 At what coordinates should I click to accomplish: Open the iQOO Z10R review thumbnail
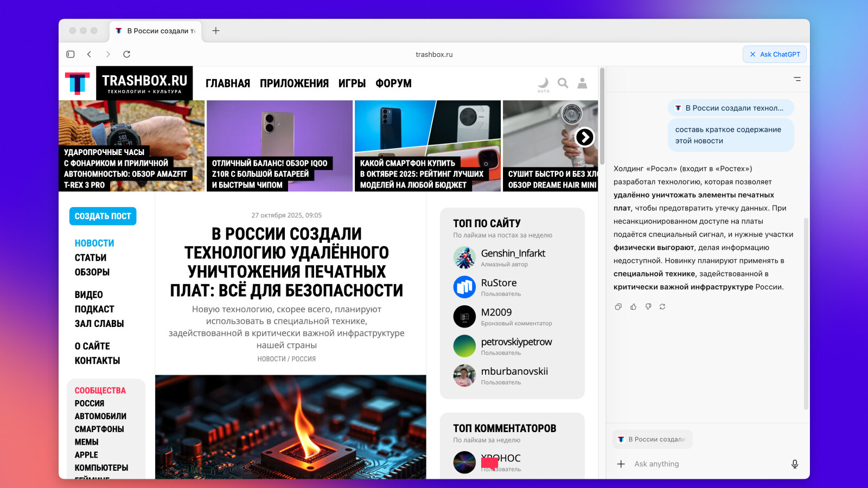click(280, 146)
